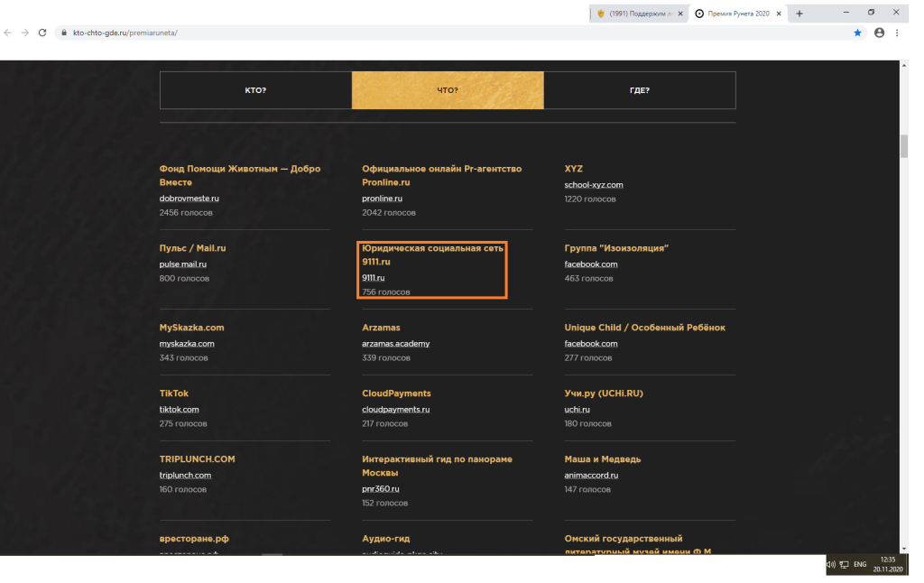Click the padlock site security icon
Image resolution: width=924 pixels, height=583 pixels.
pos(64,32)
